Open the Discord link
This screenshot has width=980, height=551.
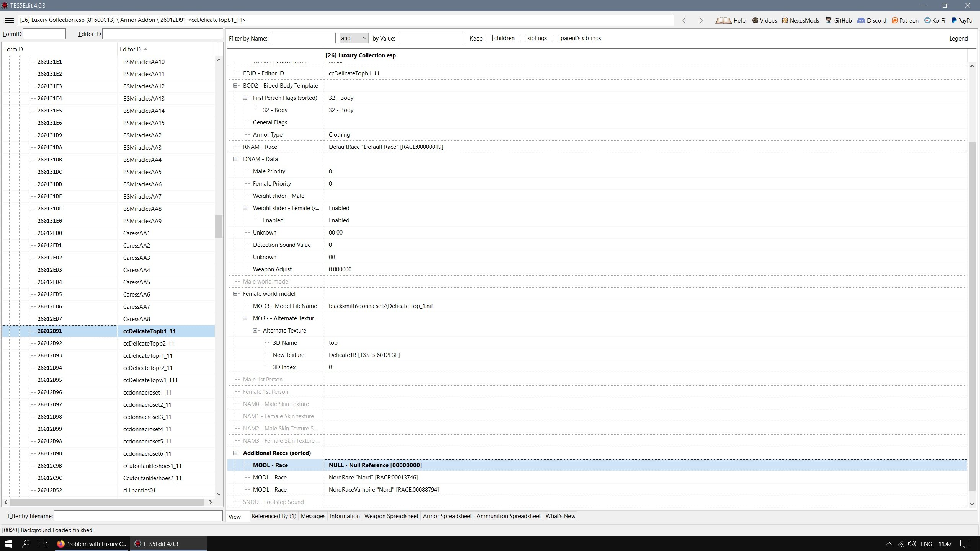pyautogui.click(x=872, y=21)
